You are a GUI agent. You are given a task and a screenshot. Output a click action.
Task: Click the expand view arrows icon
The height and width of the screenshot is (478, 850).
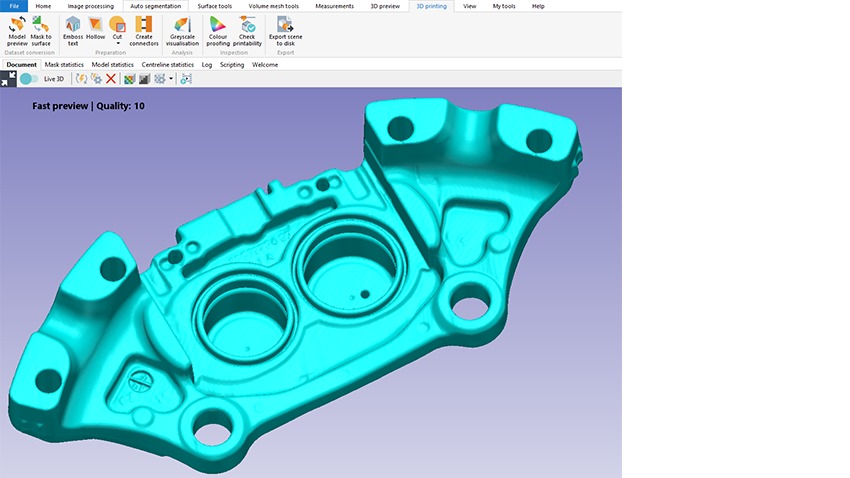tap(7, 78)
